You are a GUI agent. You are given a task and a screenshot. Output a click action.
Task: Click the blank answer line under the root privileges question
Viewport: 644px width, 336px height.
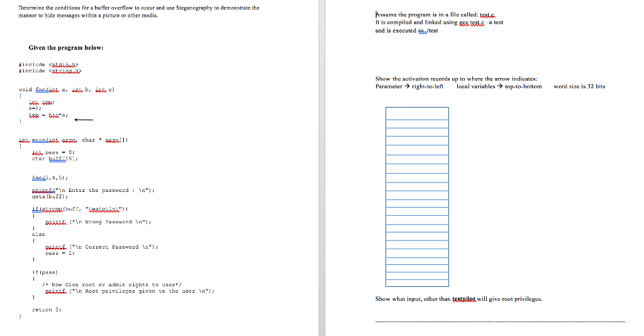(500, 321)
